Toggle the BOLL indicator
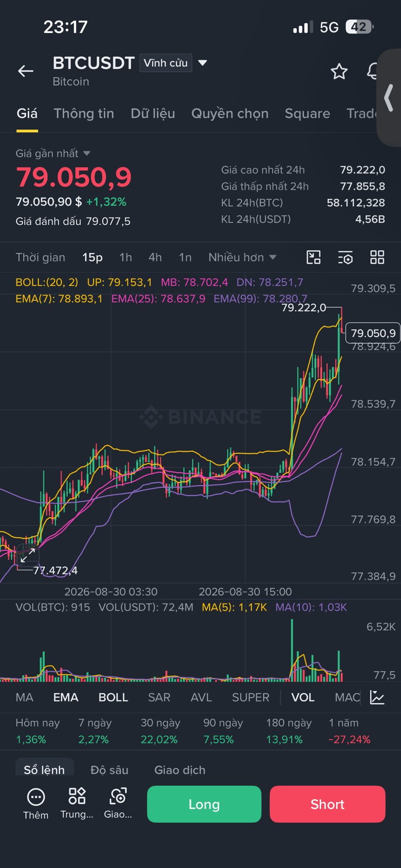 point(113,697)
